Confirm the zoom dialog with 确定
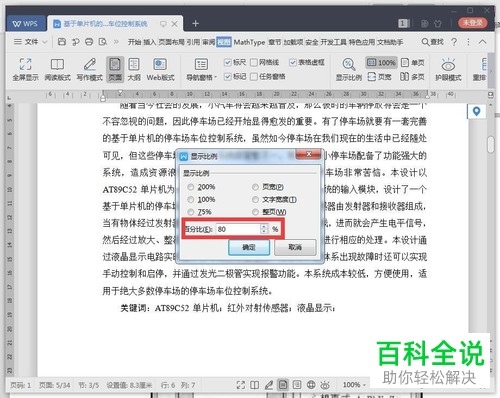The width and height of the screenshot is (500, 398). pos(249,247)
